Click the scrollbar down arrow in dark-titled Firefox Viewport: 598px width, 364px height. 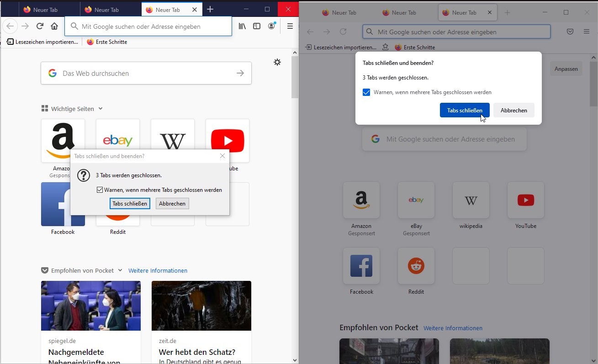click(x=295, y=360)
